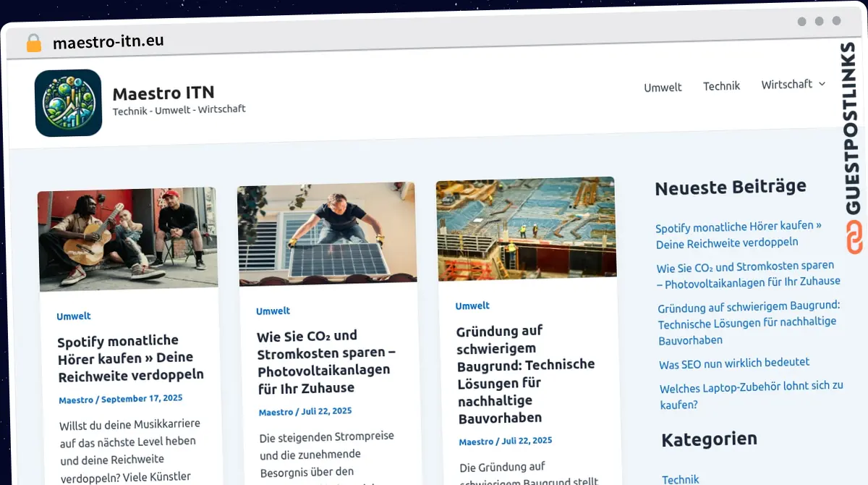Open the Technik menu item
This screenshot has width=868, height=485.
[x=721, y=86]
